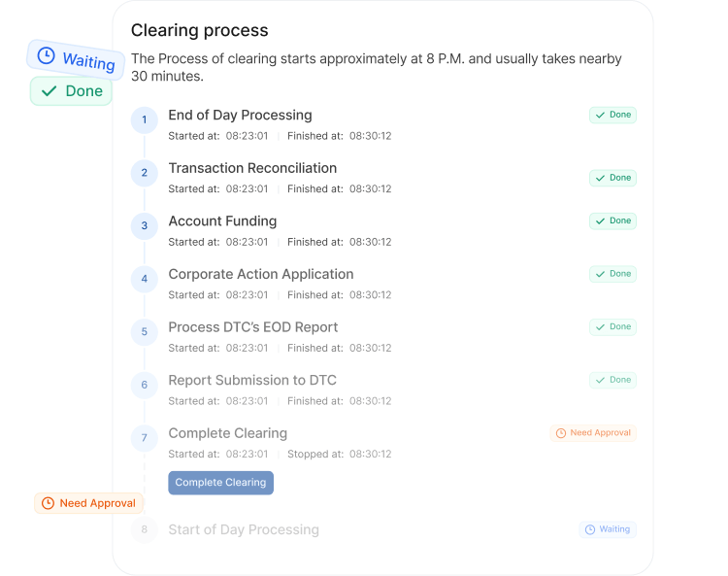This screenshot has height=576, width=728.
Task: Click the step 1 circle for End of Day Processing
Action: [145, 119]
